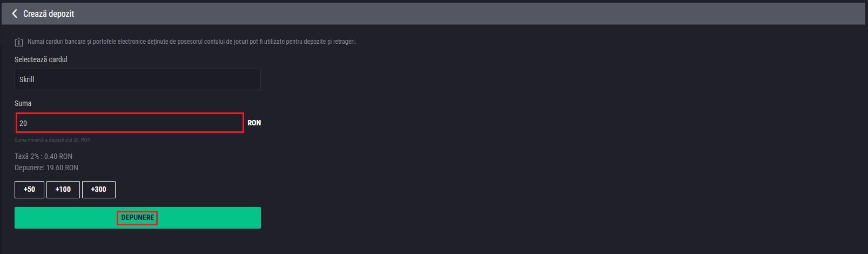Click the Taxă 2% fee line
868x254 pixels.
(x=43, y=156)
